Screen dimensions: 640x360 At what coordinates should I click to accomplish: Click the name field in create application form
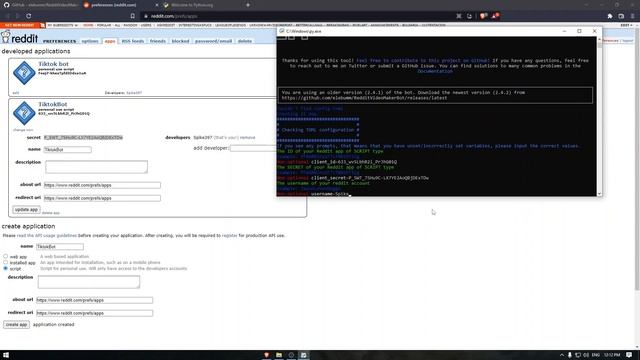coord(60,247)
